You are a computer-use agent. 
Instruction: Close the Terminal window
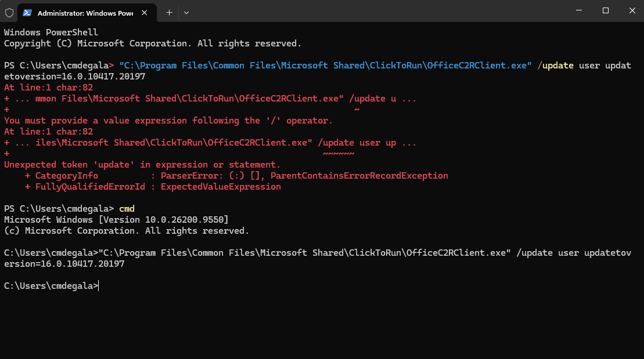632,10
